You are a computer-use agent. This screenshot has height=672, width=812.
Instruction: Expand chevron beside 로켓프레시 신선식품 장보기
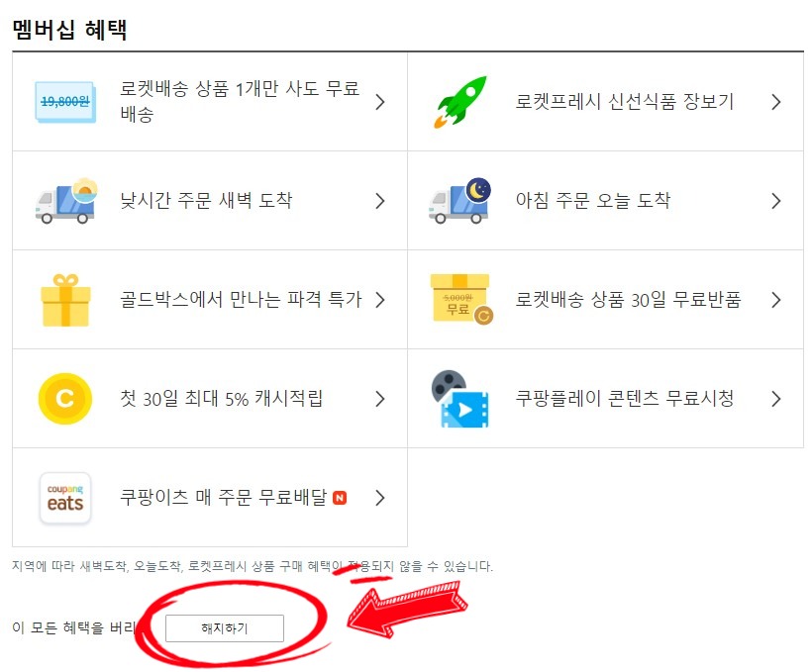(775, 102)
